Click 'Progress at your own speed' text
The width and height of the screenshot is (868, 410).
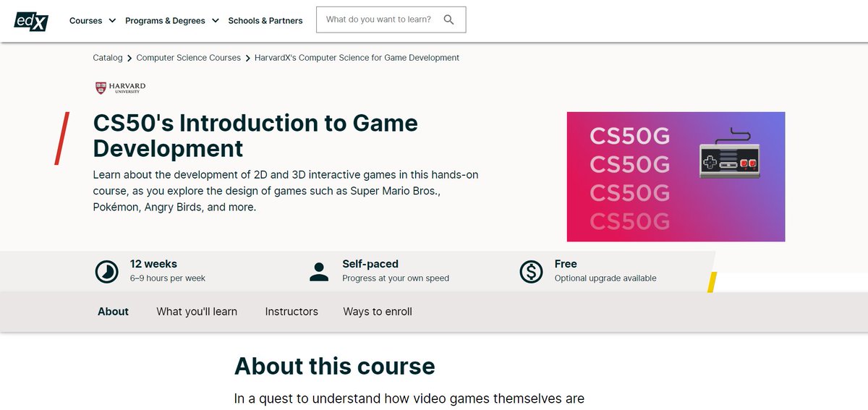click(x=396, y=278)
